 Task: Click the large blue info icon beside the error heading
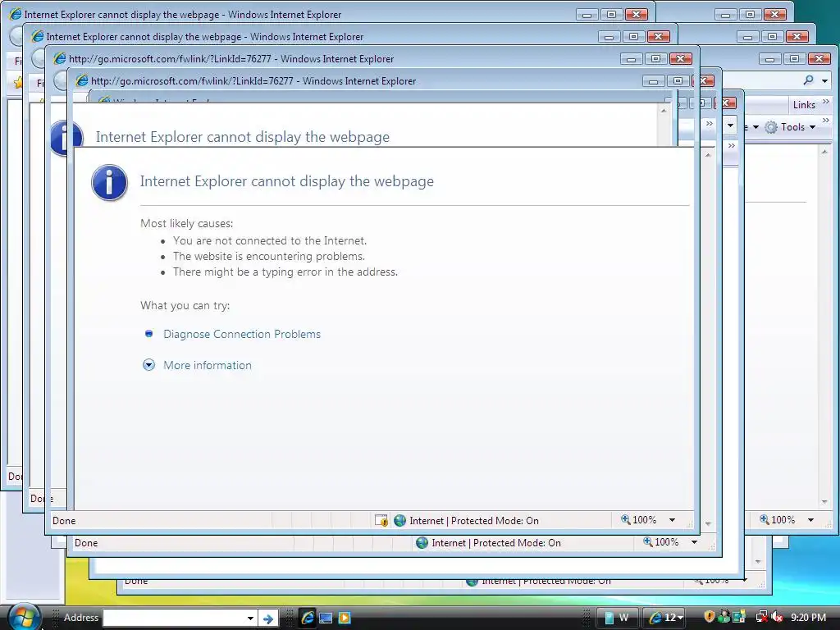pyautogui.click(x=109, y=183)
